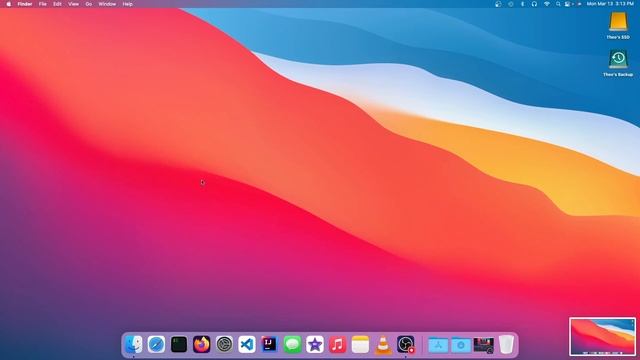Open Finder from the Dock

134,344
